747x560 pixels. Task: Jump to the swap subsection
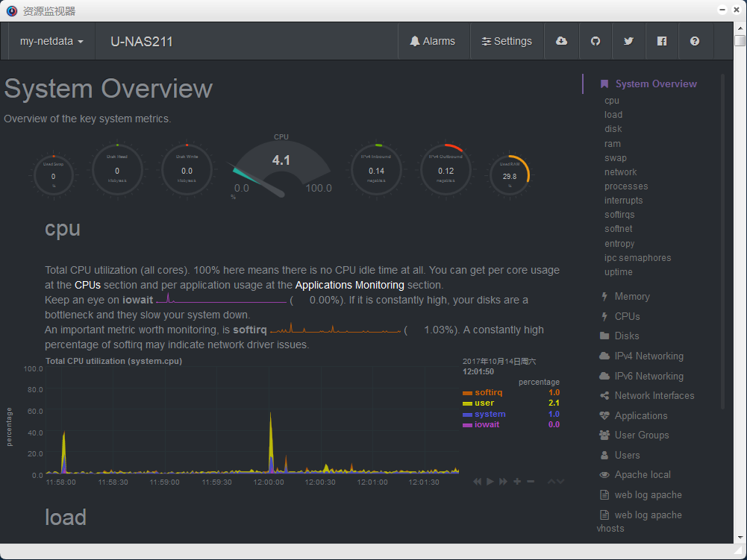616,157
